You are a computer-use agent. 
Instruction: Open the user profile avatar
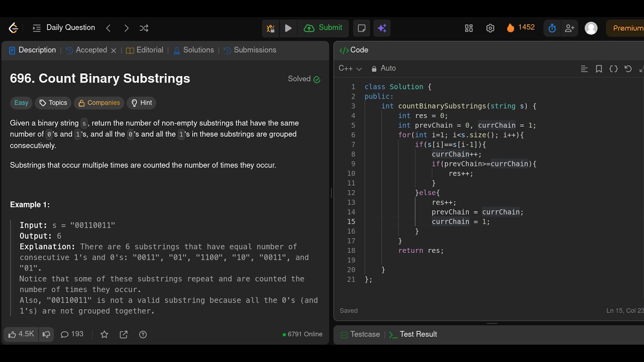tap(591, 28)
